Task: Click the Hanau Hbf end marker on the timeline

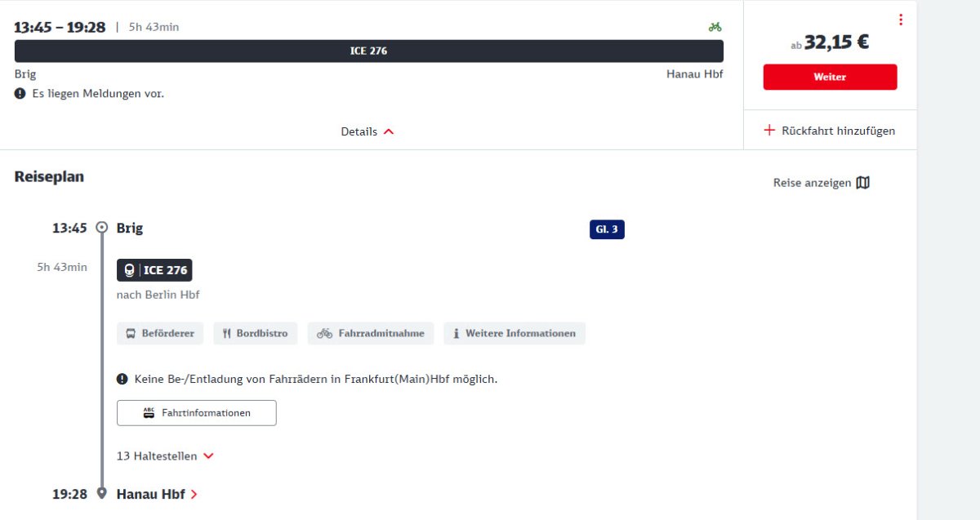Action: click(102, 493)
